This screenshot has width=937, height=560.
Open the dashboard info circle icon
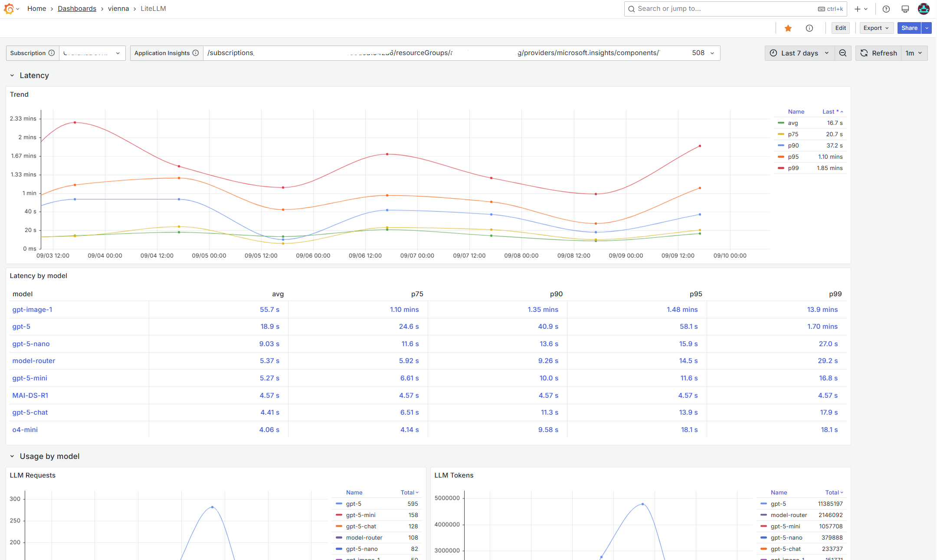click(809, 28)
